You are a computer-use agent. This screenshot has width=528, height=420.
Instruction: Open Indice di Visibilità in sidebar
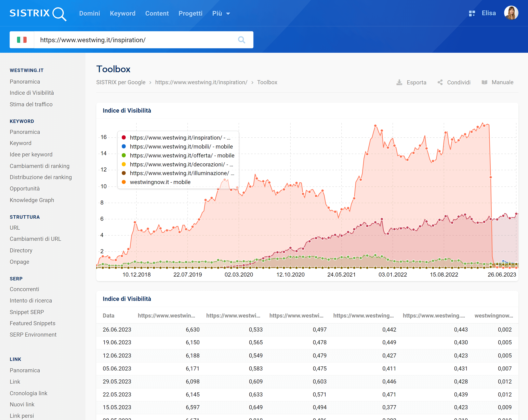32,93
